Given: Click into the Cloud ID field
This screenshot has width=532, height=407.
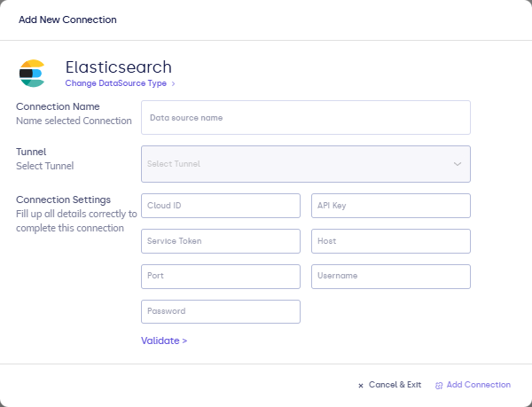Looking at the screenshot, I should coord(221,206).
